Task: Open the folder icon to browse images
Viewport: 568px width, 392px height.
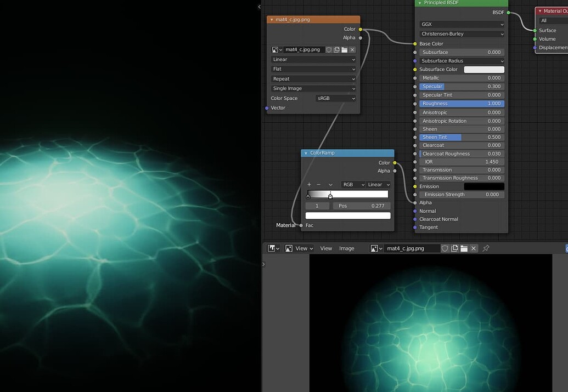Action: pyautogui.click(x=344, y=49)
